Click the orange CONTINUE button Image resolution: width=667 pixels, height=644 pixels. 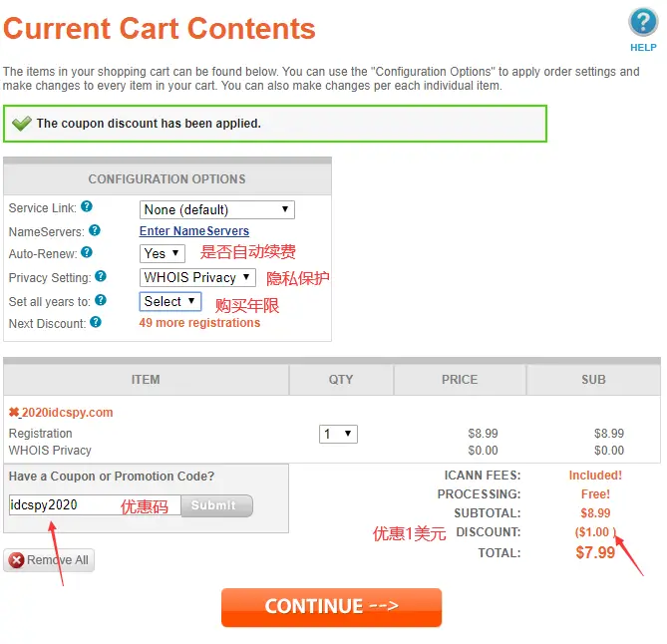[331, 607]
